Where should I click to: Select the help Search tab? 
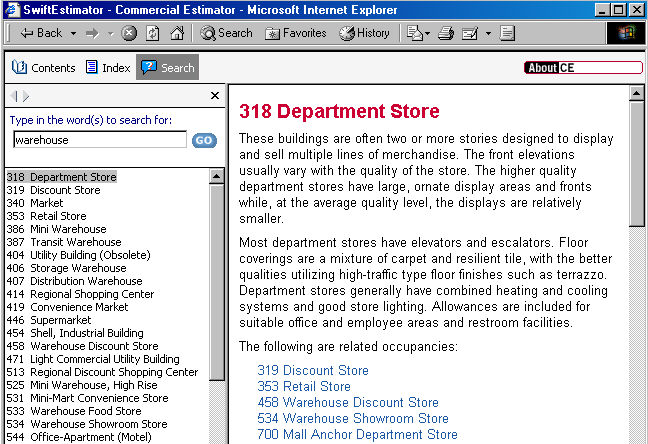(167, 67)
